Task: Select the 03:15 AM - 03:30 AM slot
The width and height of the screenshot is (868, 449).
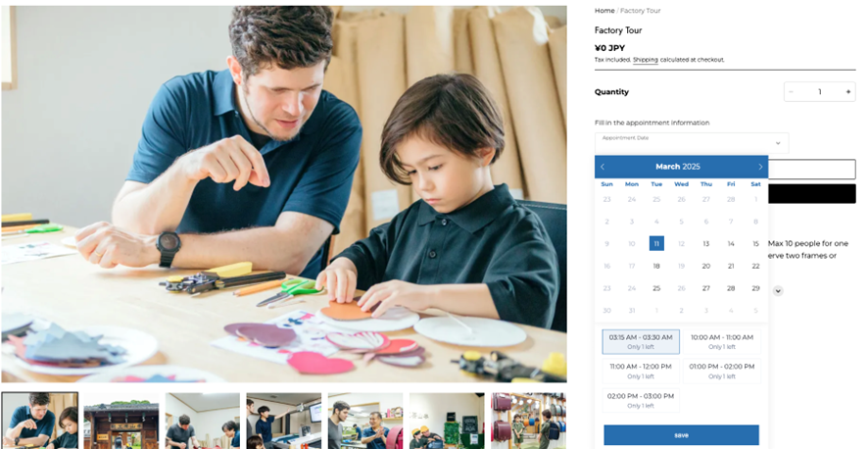Action: (641, 341)
